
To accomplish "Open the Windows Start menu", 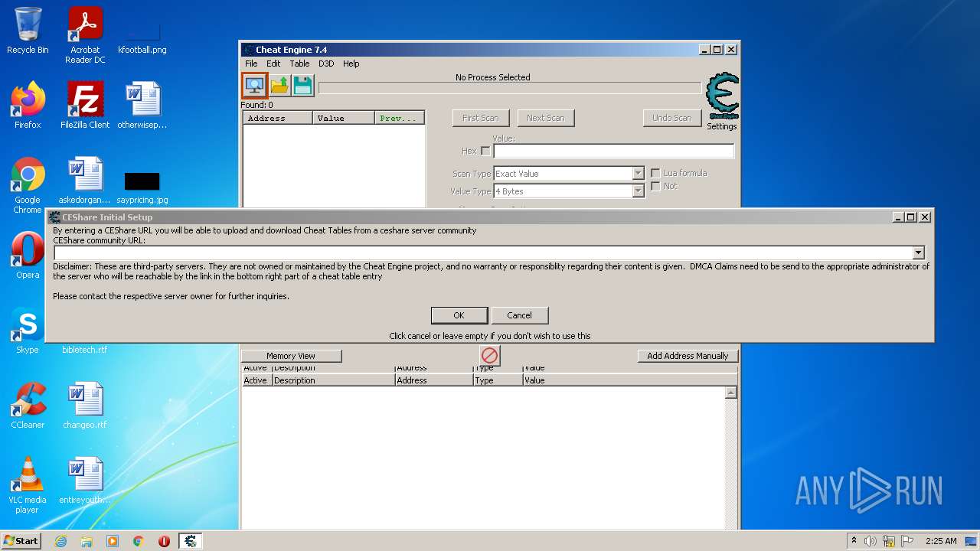I will [x=21, y=541].
